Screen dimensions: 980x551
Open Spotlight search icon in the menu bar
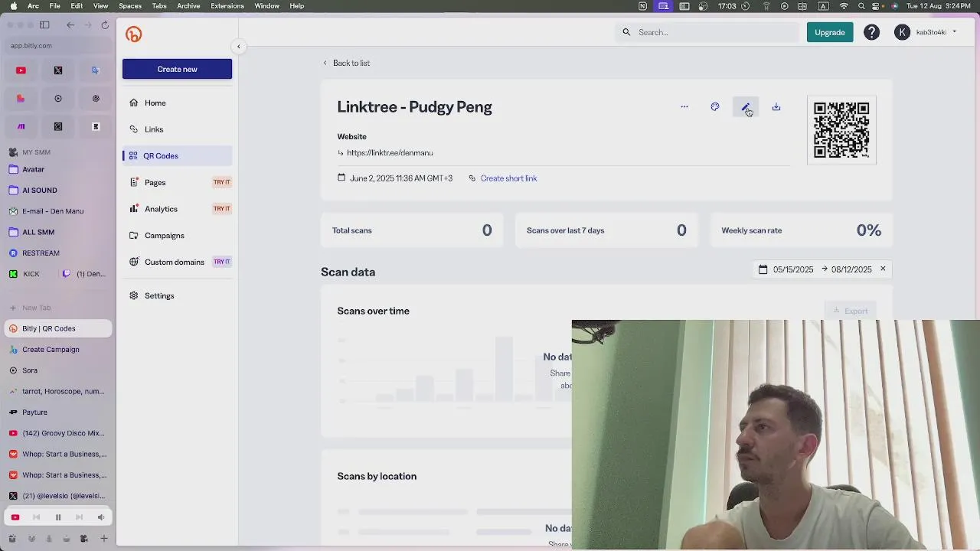click(x=863, y=6)
